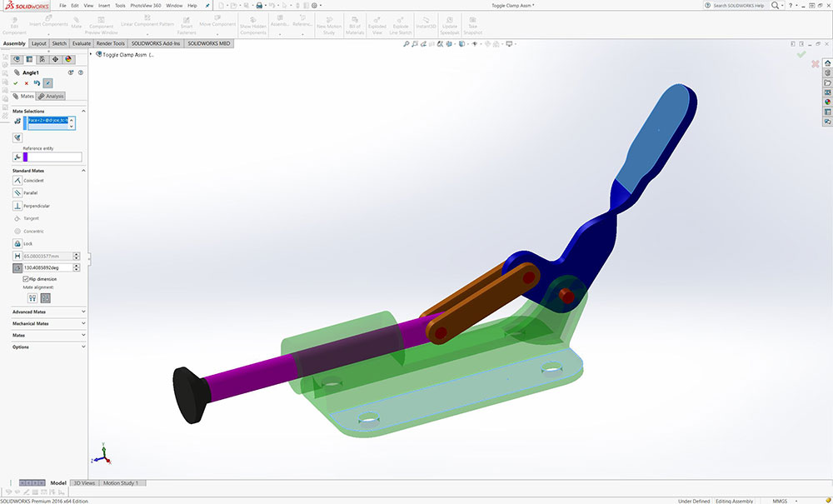This screenshot has width=833, height=504.
Task: Toggle the Angle mate button
Action: pos(17,267)
